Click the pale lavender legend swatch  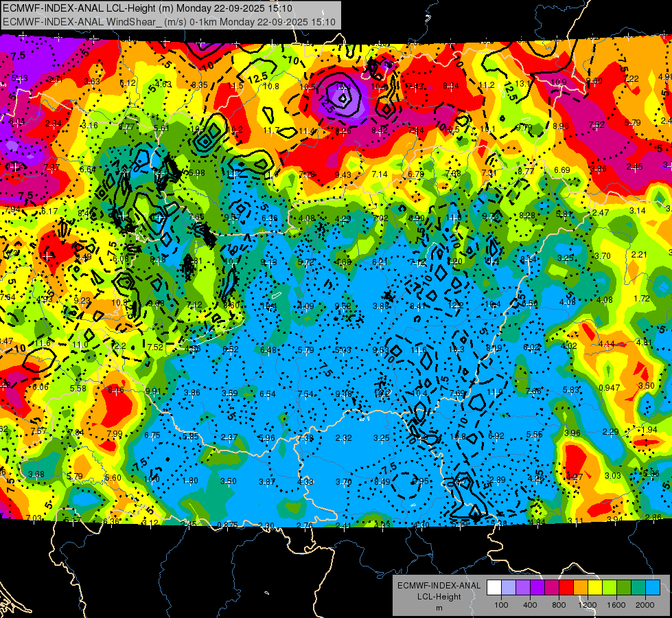(509, 588)
